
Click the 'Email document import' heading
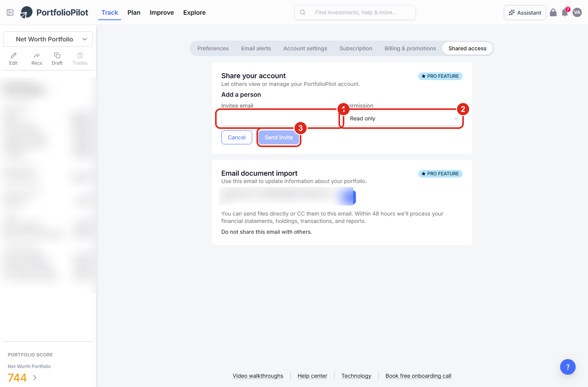coord(259,173)
